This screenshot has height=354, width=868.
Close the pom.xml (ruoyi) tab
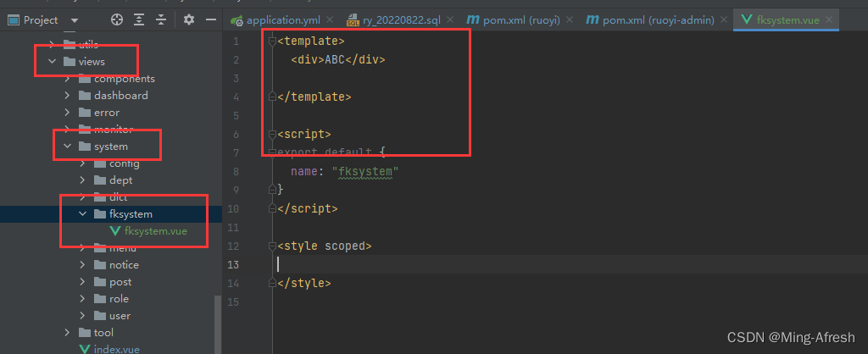(x=570, y=19)
